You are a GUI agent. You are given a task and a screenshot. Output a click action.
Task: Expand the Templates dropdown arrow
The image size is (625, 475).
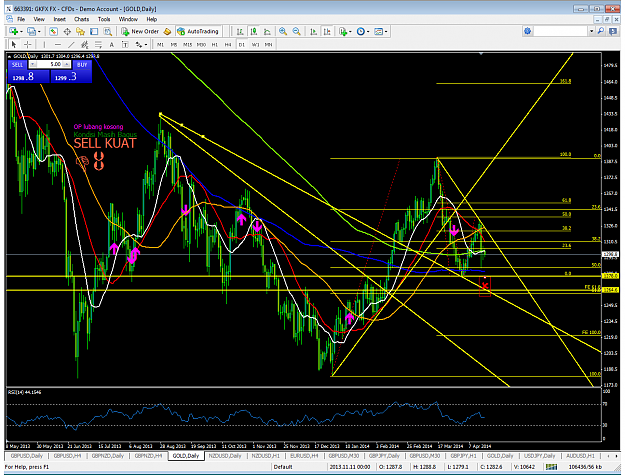[386, 31]
